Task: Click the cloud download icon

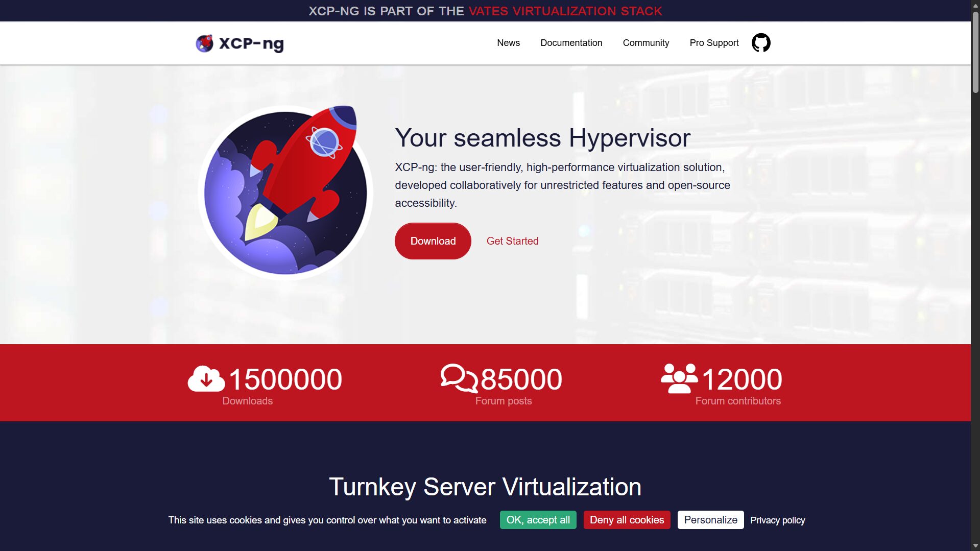Action: (x=206, y=379)
